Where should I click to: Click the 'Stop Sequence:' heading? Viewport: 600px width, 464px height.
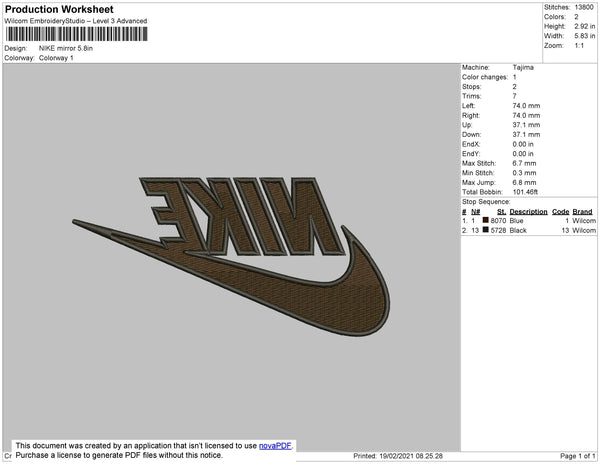(486, 202)
